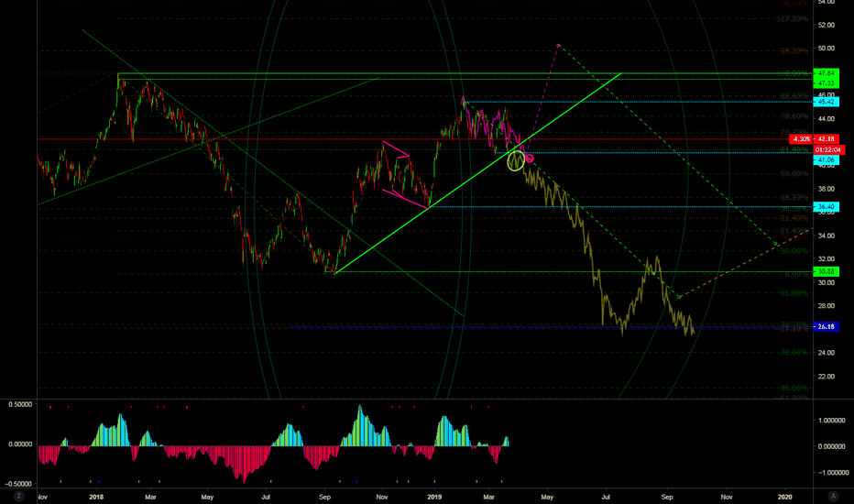The image size is (854, 504).
Task: Click the 22.00 price axis value
Action: (826, 377)
